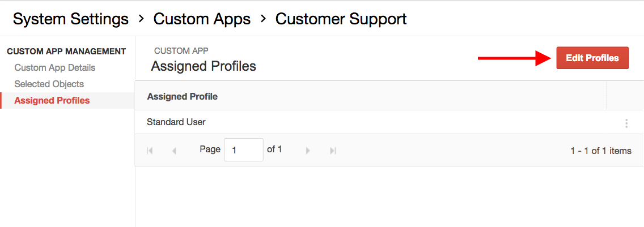Open the Standard User row options menu
644x227 pixels.
pyautogui.click(x=626, y=123)
